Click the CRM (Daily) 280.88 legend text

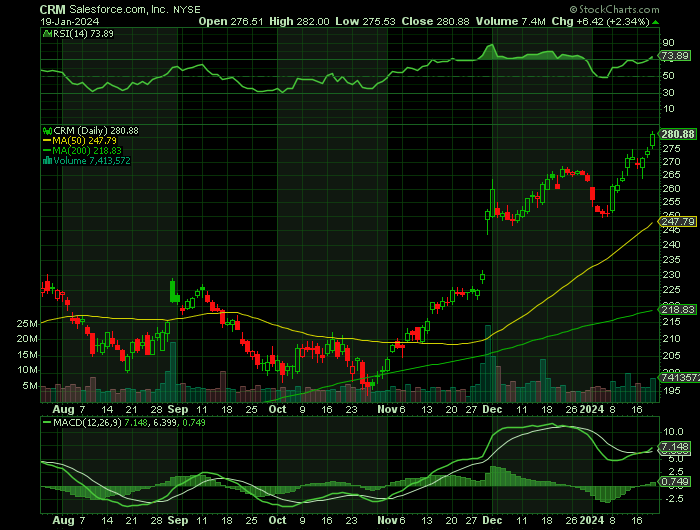pyautogui.click(x=96, y=131)
